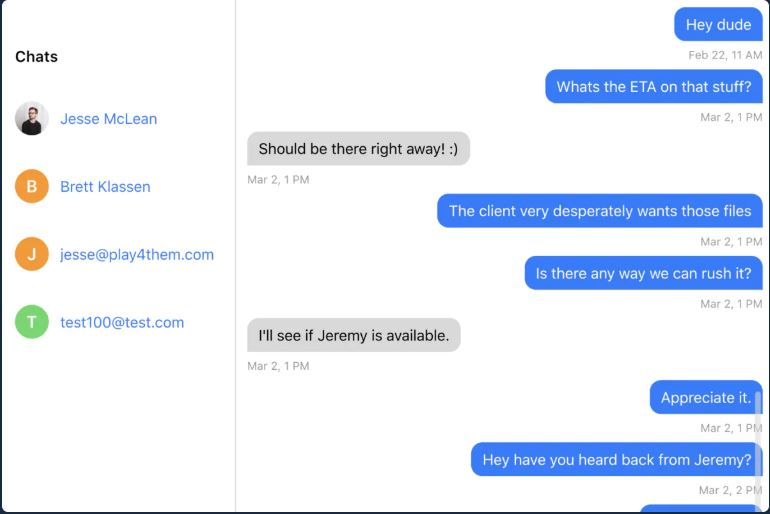
Task: Select the "any way we can rush it" bubble
Action: click(x=643, y=273)
